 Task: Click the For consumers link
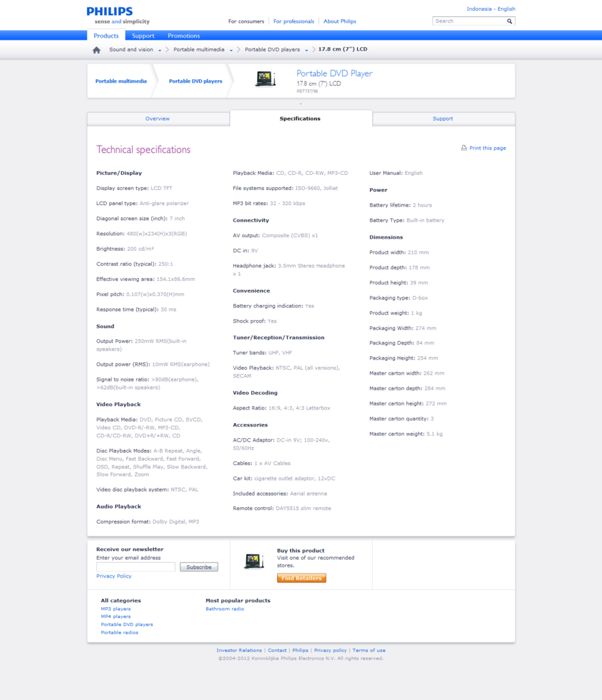246,21
